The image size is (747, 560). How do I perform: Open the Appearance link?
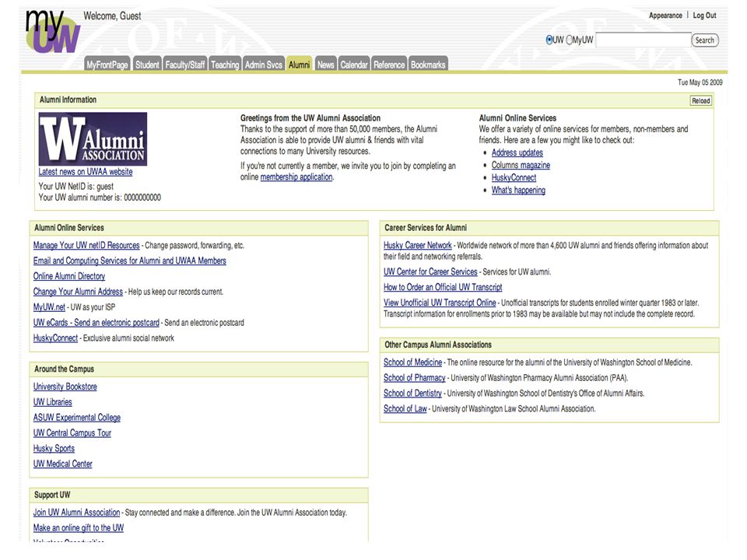pyautogui.click(x=665, y=16)
